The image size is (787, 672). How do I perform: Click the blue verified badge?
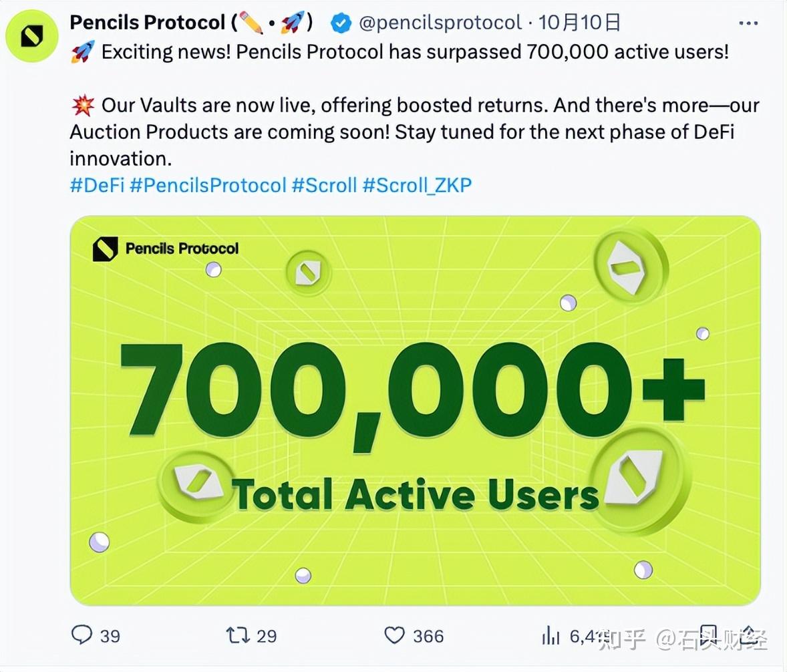341,22
